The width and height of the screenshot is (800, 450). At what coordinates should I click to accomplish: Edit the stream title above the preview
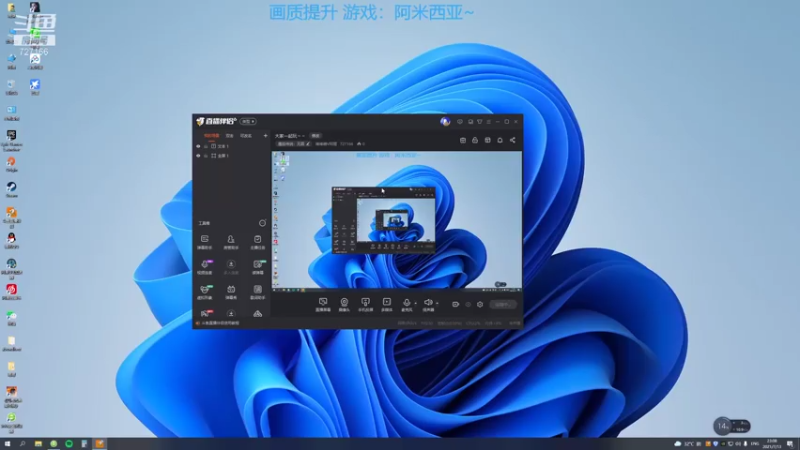point(290,136)
